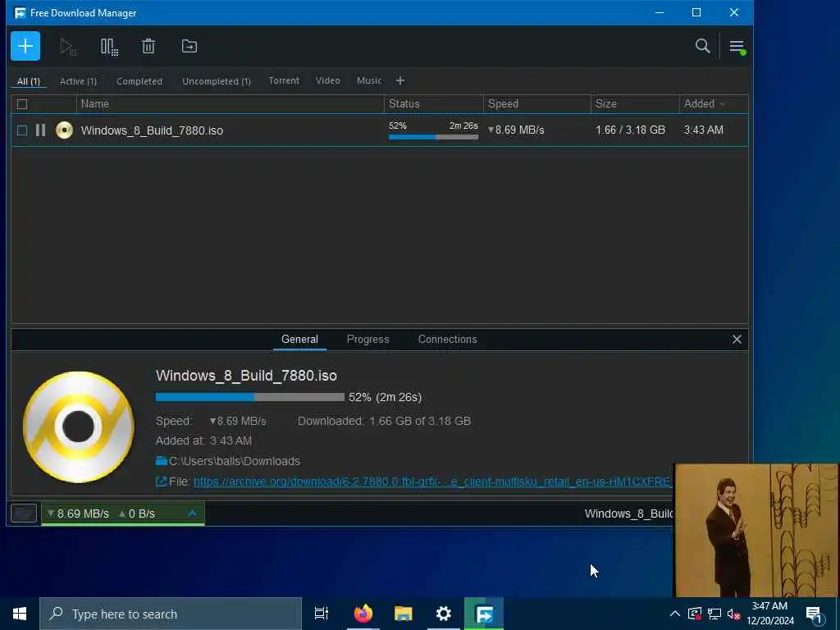Screen dimensions: 840x630
Task: Open the Windows Start menu
Action: point(20,614)
